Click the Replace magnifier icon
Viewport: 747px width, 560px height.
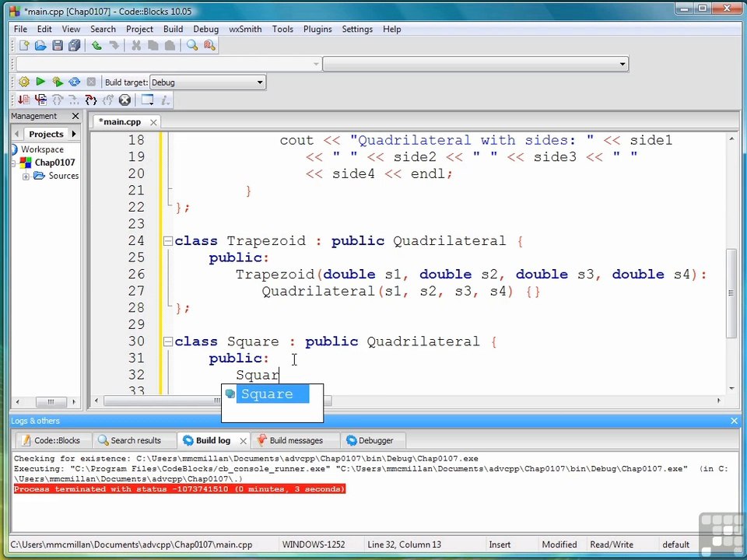pos(209,46)
